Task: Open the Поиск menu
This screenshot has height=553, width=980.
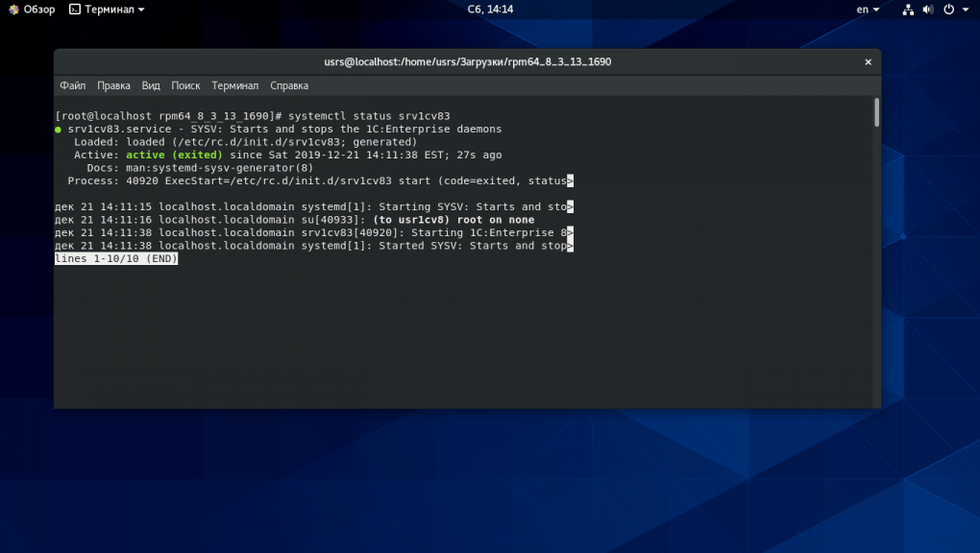Action: tap(185, 85)
